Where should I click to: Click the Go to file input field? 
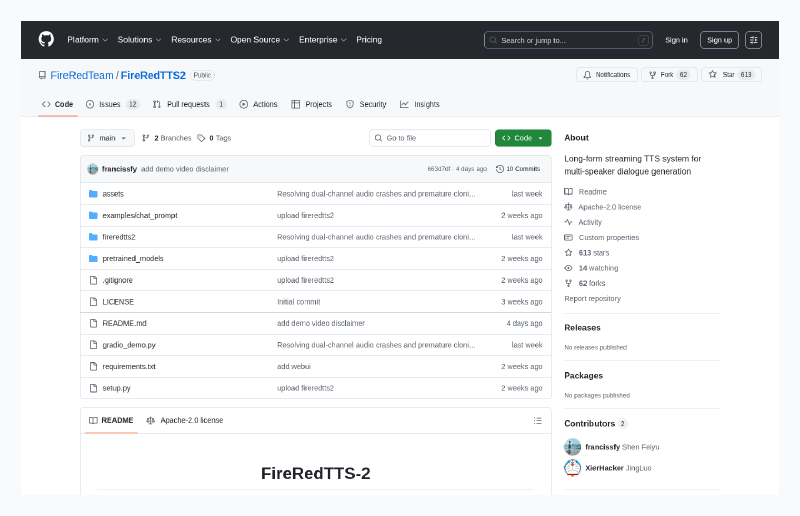pyautogui.click(x=430, y=138)
